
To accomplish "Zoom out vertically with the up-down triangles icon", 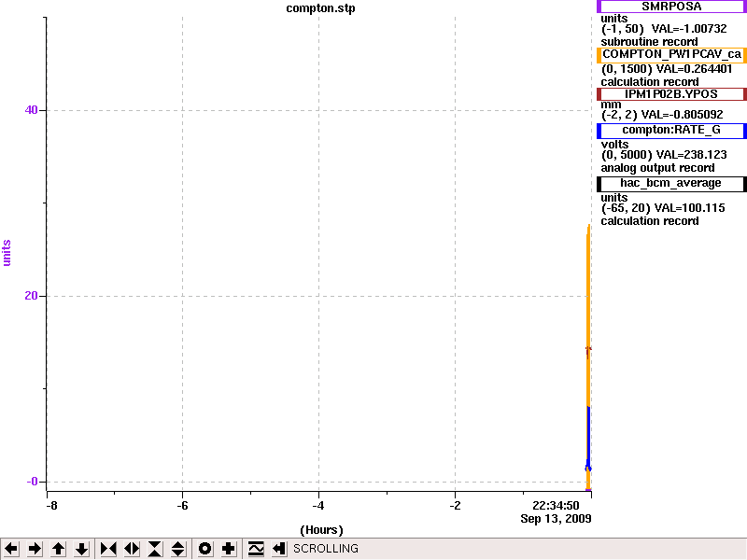I will [x=177, y=549].
